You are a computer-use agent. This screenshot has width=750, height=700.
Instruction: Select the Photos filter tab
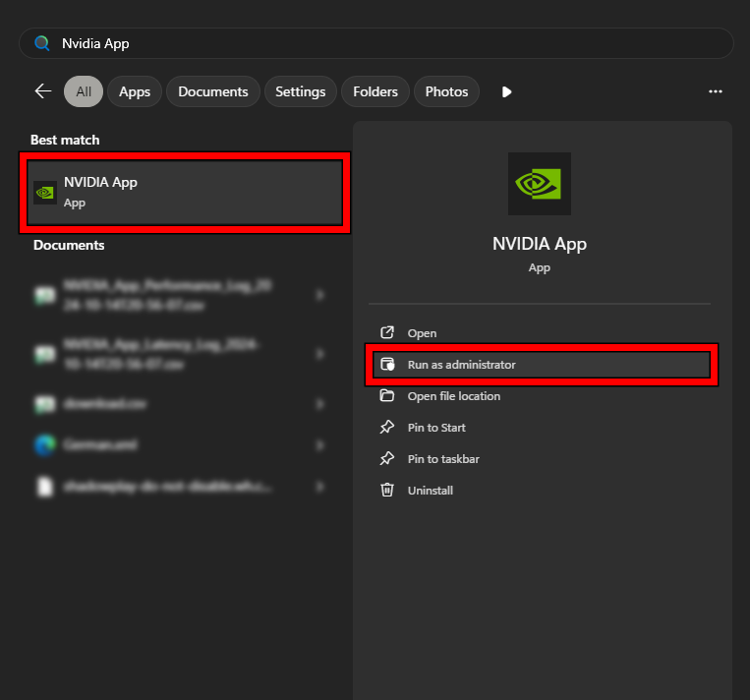pos(446,91)
